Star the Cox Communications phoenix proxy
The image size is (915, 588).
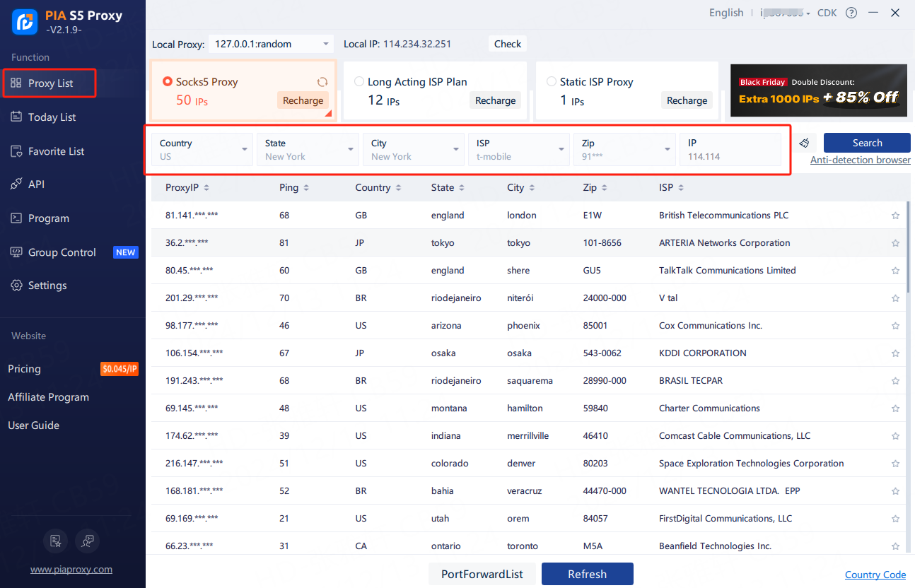[895, 326]
